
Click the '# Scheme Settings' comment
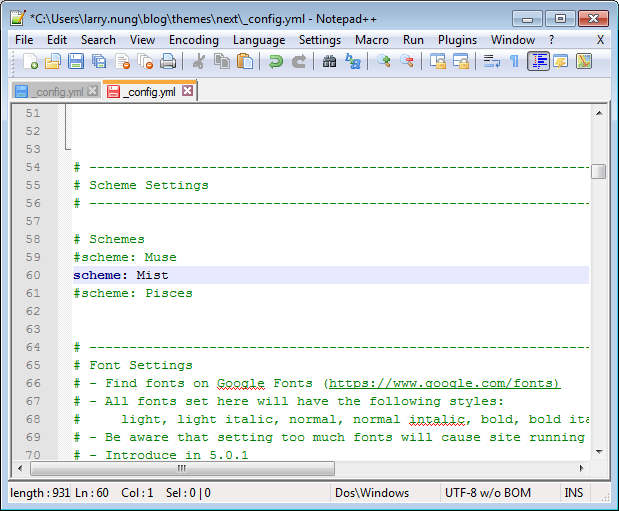coord(141,185)
